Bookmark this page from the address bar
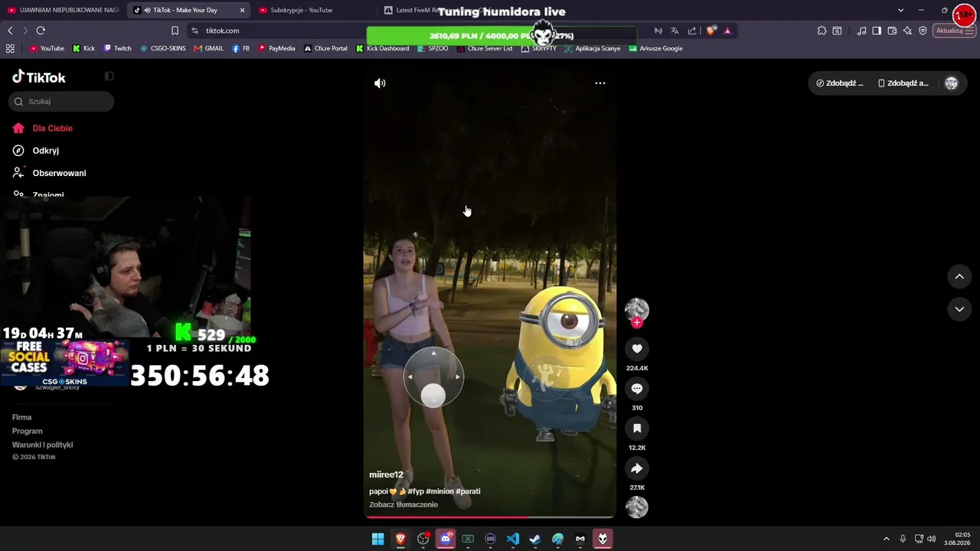This screenshot has height=551, width=980. pyautogui.click(x=175, y=31)
